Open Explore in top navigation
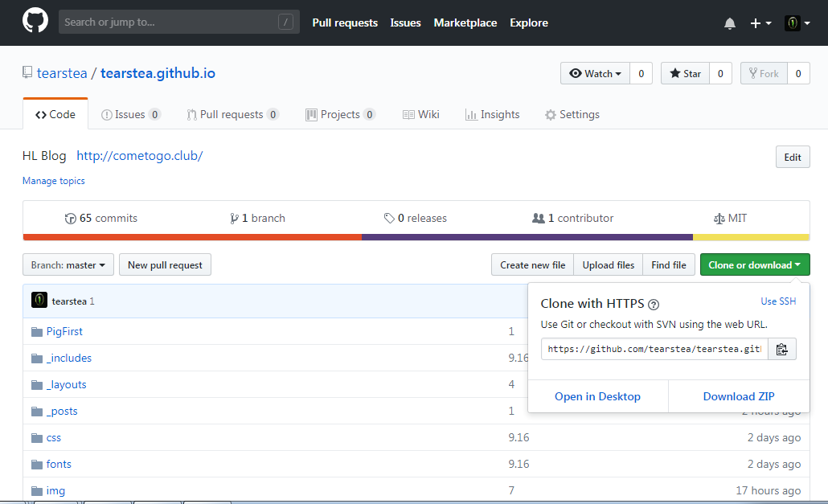The height and width of the screenshot is (504, 828). [x=529, y=23]
